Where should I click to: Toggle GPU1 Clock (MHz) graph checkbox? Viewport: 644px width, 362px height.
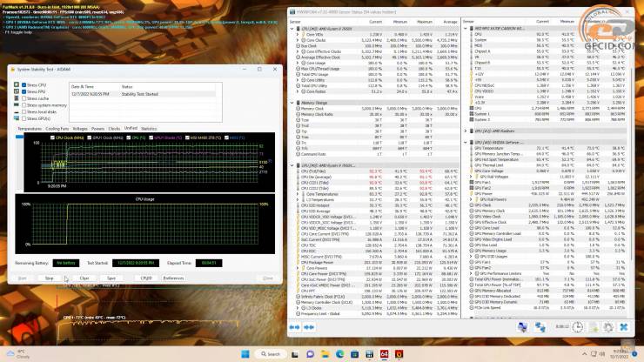pos(90,137)
